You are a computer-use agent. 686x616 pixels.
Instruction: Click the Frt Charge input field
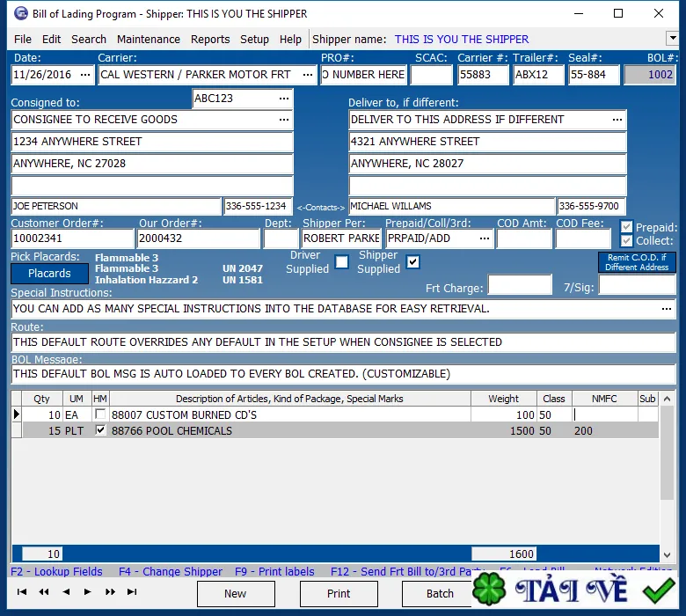520,285
